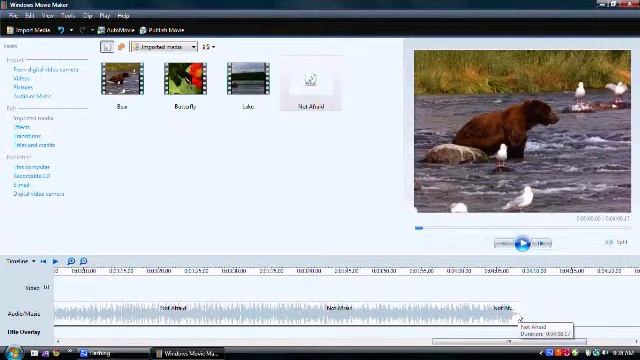The image size is (640, 360).
Task: Open Titles and credits link
Action: [x=35, y=145]
